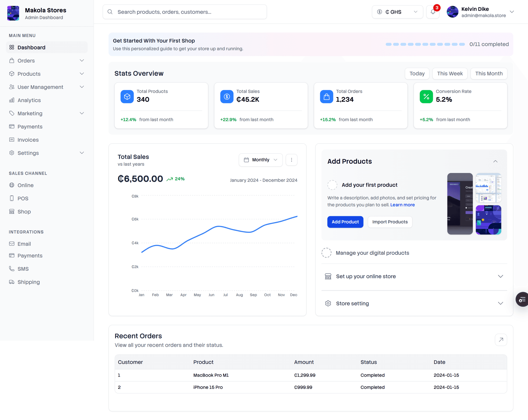The image size is (528, 420).
Task: Focus the search products, orders, customers field
Action: click(185, 12)
